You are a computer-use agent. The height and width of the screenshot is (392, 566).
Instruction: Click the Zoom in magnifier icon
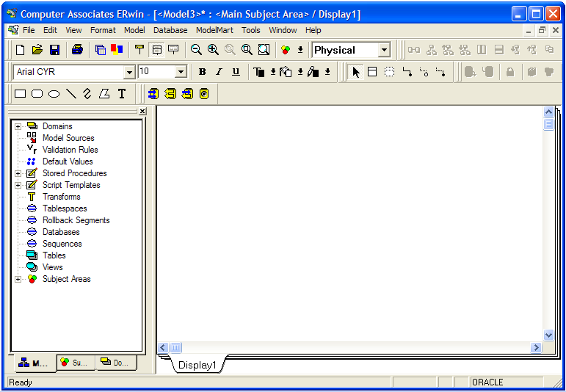(213, 50)
